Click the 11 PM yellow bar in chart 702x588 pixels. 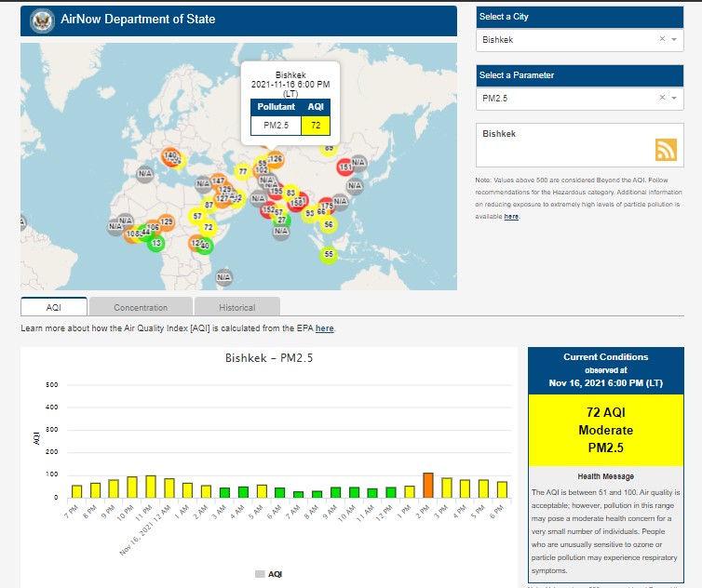[151, 486]
